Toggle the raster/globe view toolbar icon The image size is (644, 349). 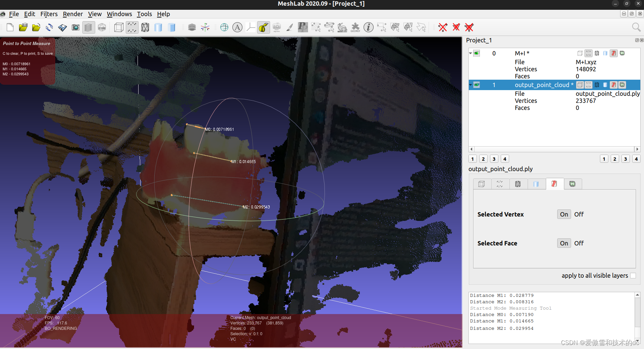coord(102,27)
